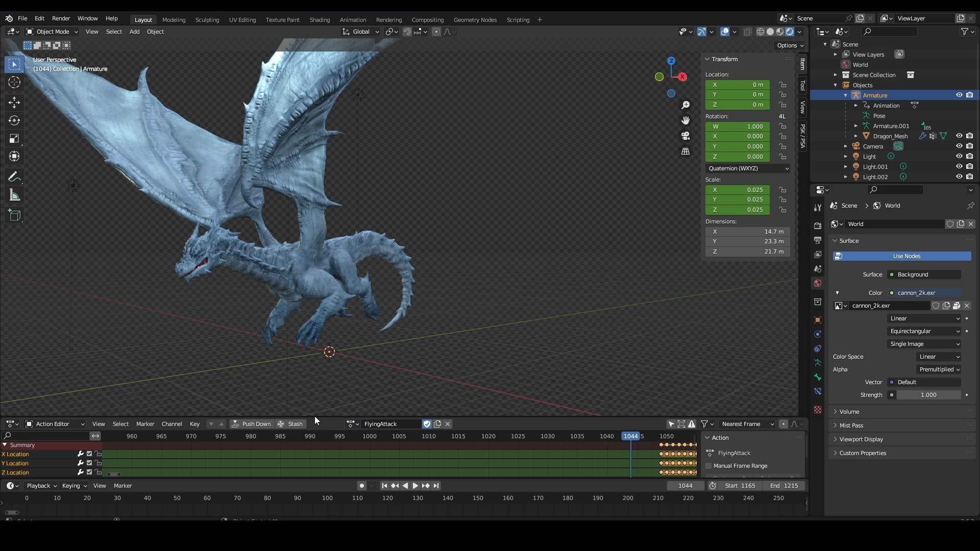Open the File menu
This screenshot has width=980, height=551.
22,18
